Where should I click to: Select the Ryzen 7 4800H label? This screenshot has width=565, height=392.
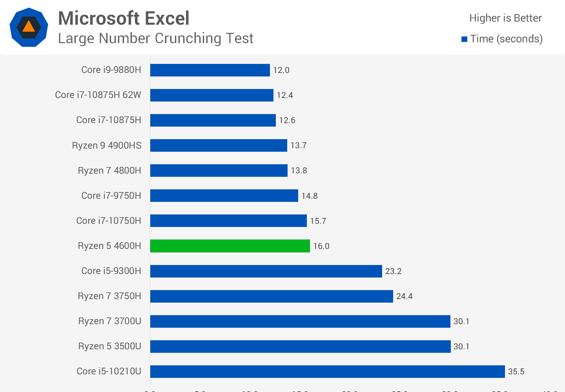pyautogui.click(x=109, y=171)
